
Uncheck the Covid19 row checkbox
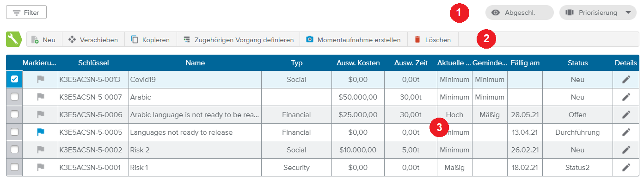pos(14,80)
